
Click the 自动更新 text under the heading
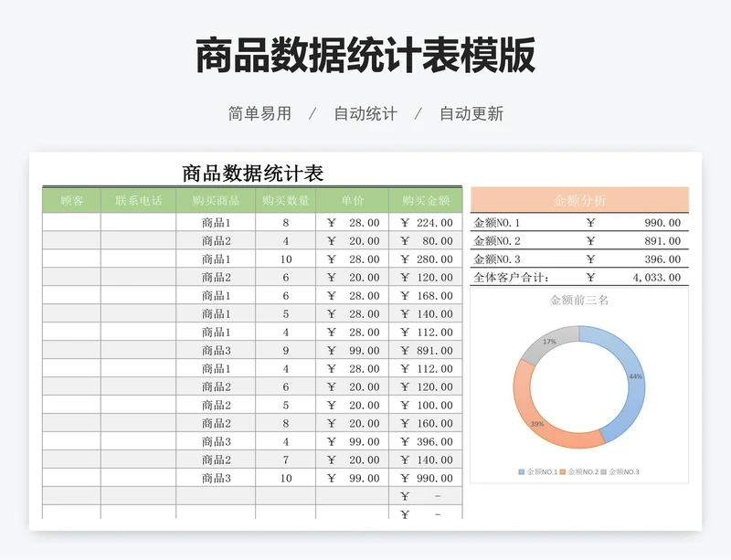(471, 114)
